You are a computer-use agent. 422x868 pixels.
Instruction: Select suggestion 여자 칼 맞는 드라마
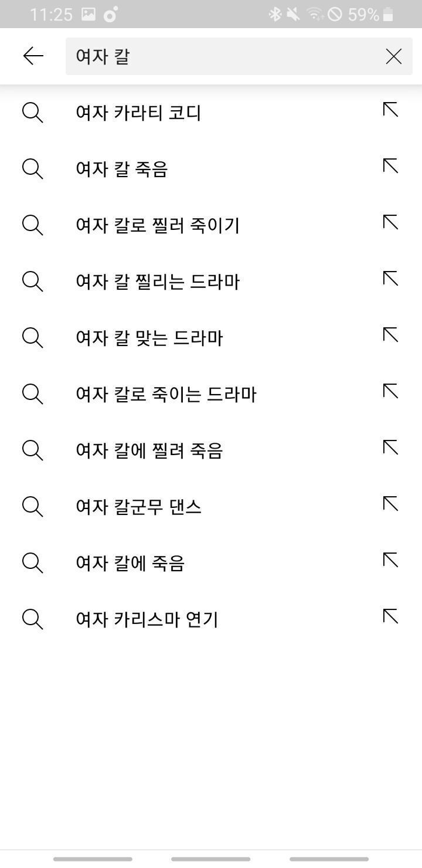coord(149,338)
